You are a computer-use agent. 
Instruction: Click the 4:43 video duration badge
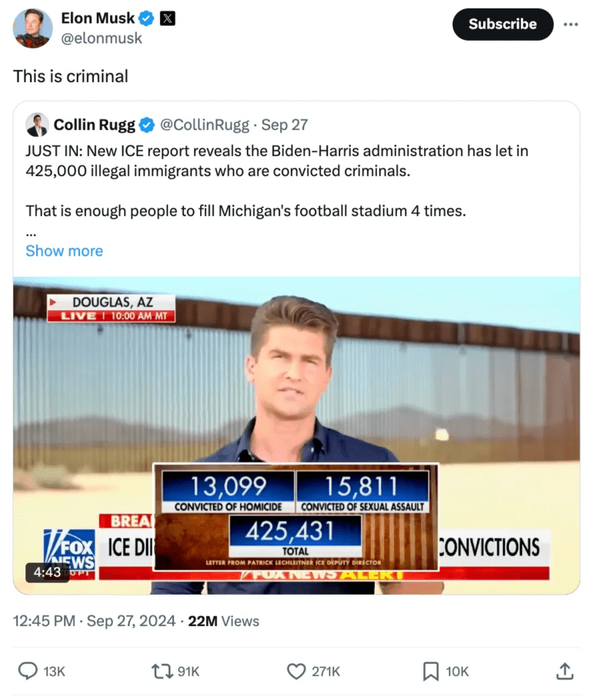coord(48,572)
